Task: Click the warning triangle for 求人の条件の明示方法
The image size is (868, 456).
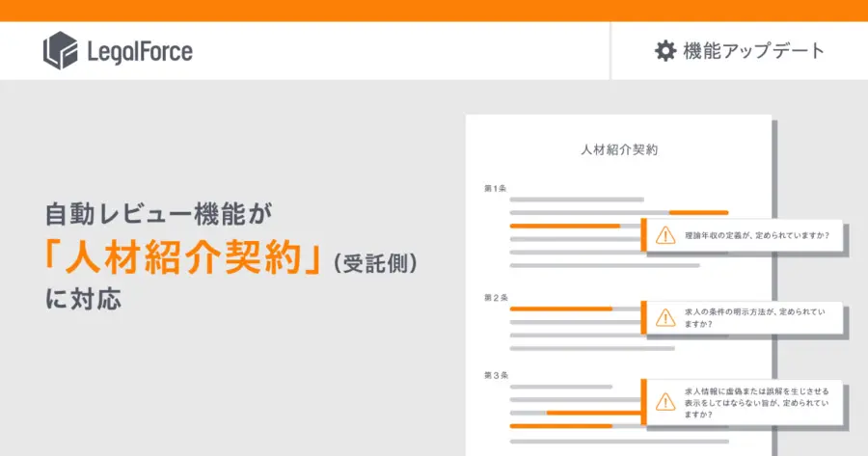Action: [665, 317]
